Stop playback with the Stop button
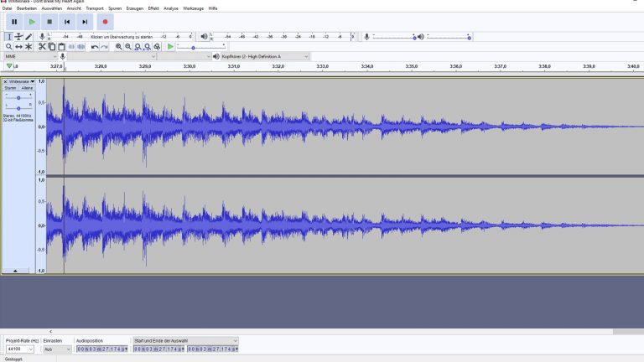644x362 pixels. (x=49, y=22)
